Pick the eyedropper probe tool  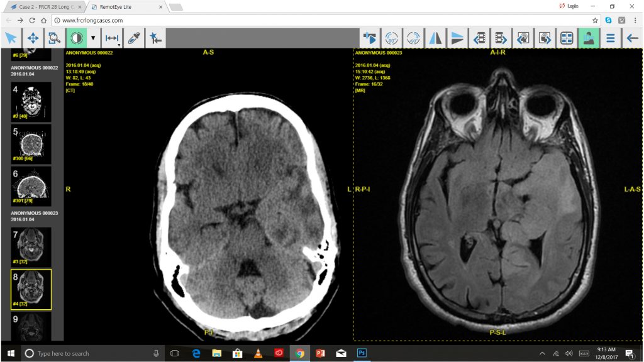(133, 38)
